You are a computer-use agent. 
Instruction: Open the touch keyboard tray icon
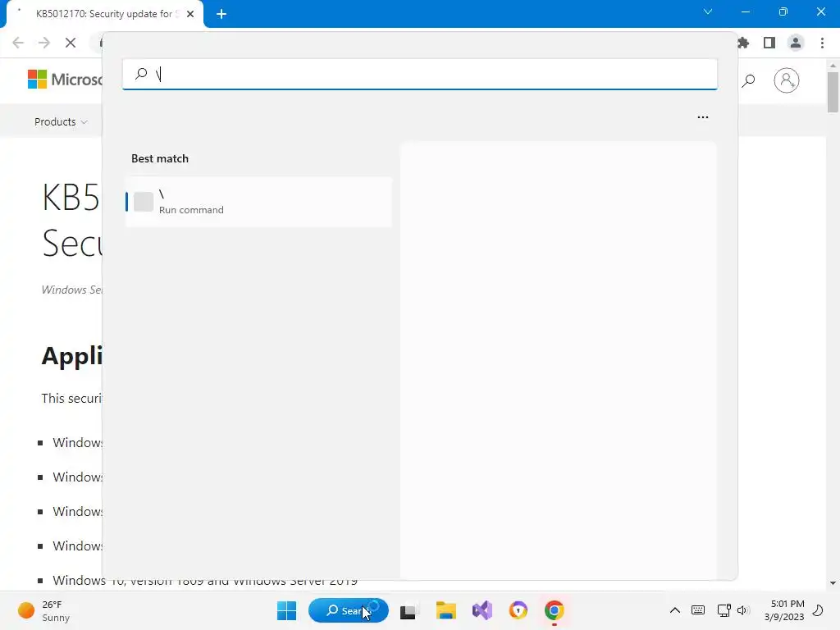[x=697, y=610]
